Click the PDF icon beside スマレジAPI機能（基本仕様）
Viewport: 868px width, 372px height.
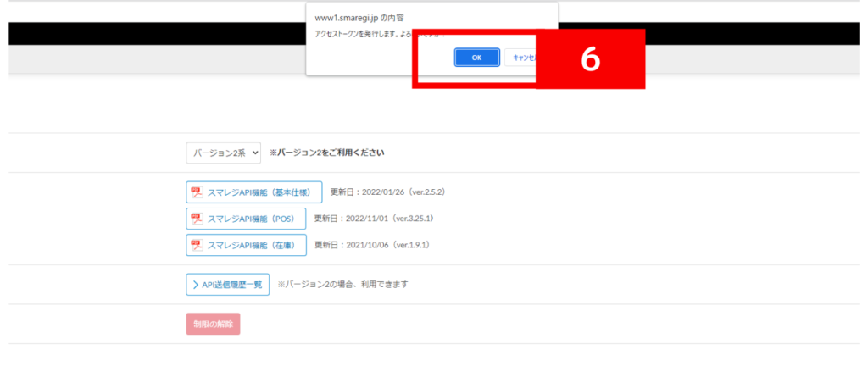point(197,192)
